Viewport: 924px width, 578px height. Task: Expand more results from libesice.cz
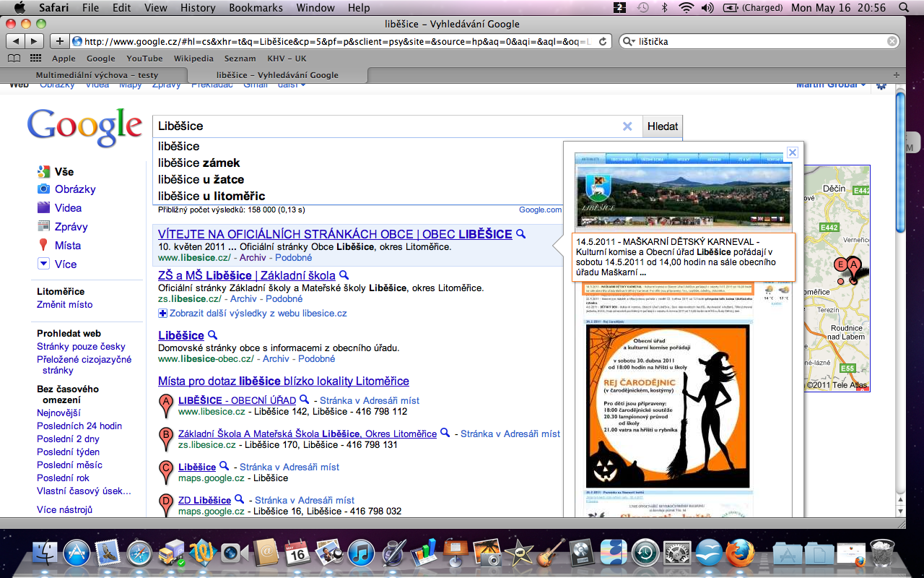[162, 313]
